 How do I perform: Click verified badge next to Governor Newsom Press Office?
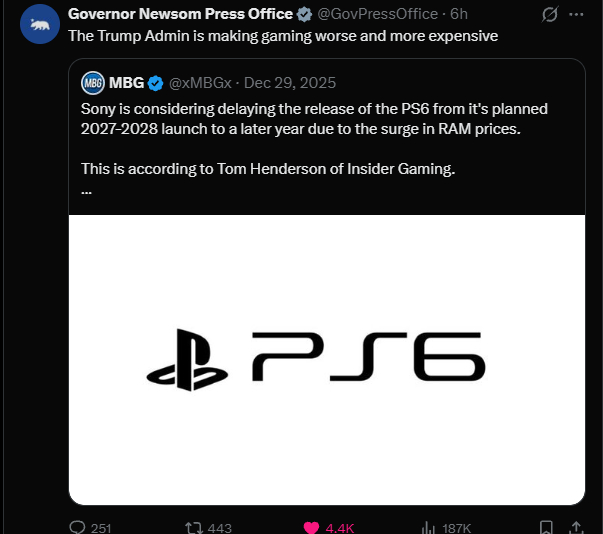(304, 14)
